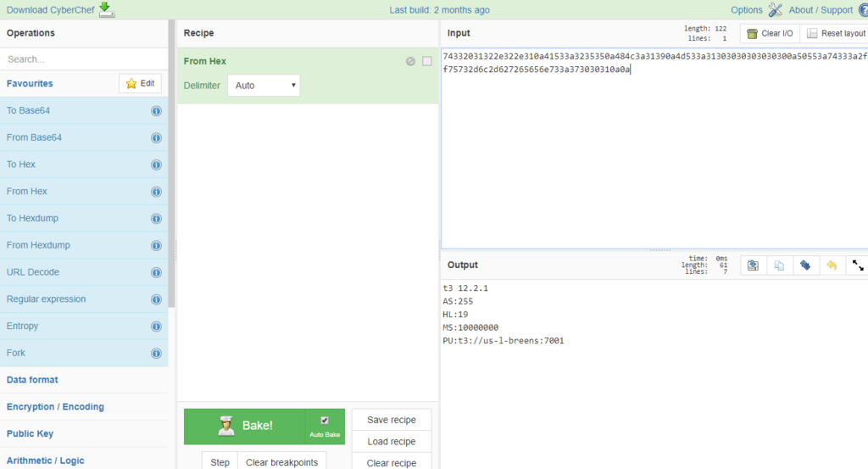The height and width of the screenshot is (469, 868).
Task: Click the Last build: 2 months ago text
Action: [440, 10]
